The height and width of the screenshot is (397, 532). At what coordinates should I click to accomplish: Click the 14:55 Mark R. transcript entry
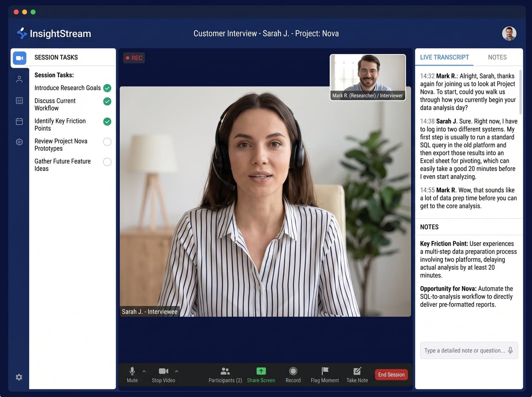click(468, 198)
